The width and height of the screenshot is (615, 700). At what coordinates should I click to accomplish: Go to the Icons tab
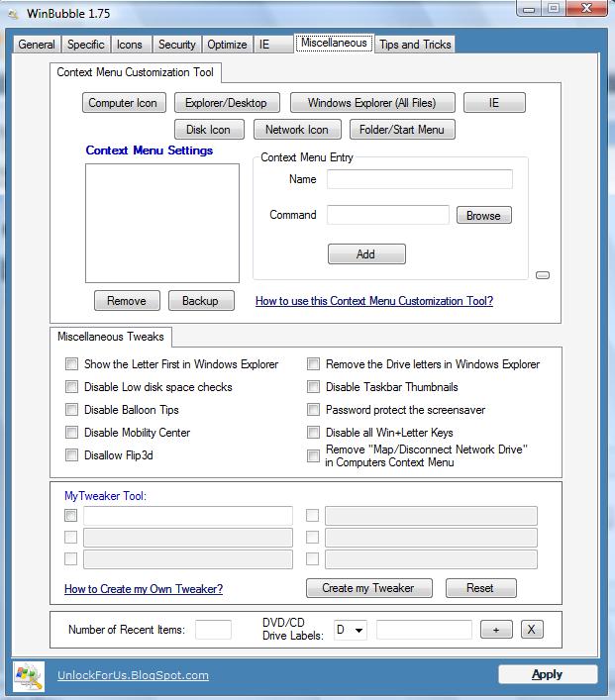coord(130,45)
